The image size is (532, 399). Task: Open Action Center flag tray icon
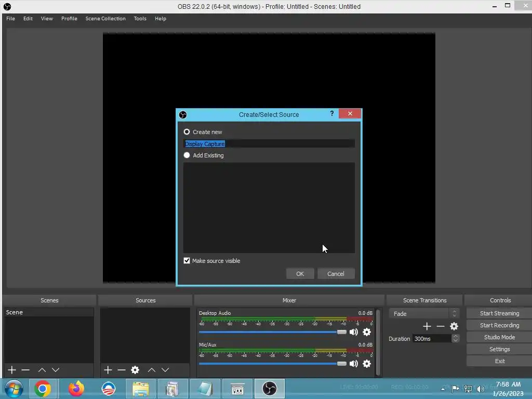pyautogui.click(x=456, y=389)
